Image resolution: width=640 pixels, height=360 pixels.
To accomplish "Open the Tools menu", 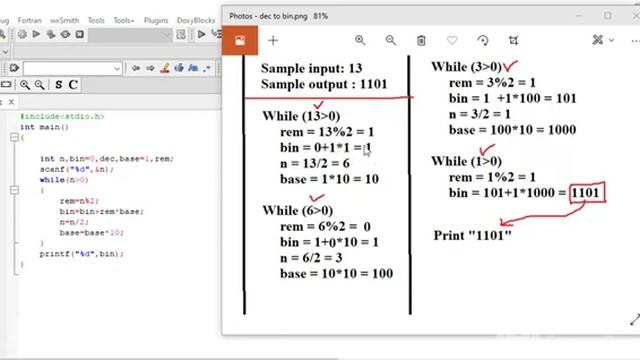I will [96, 20].
